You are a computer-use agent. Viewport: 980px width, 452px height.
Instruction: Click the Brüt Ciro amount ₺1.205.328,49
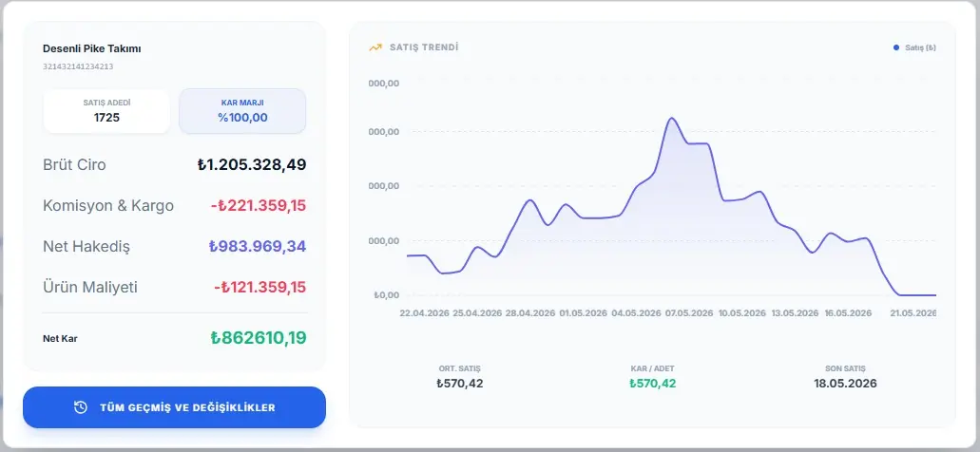(x=252, y=165)
